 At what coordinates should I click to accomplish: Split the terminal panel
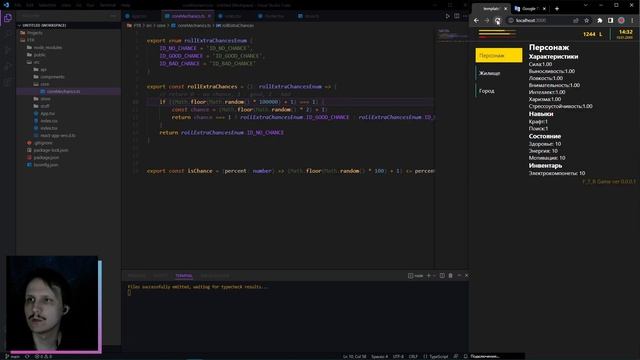click(x=442, y=276)
